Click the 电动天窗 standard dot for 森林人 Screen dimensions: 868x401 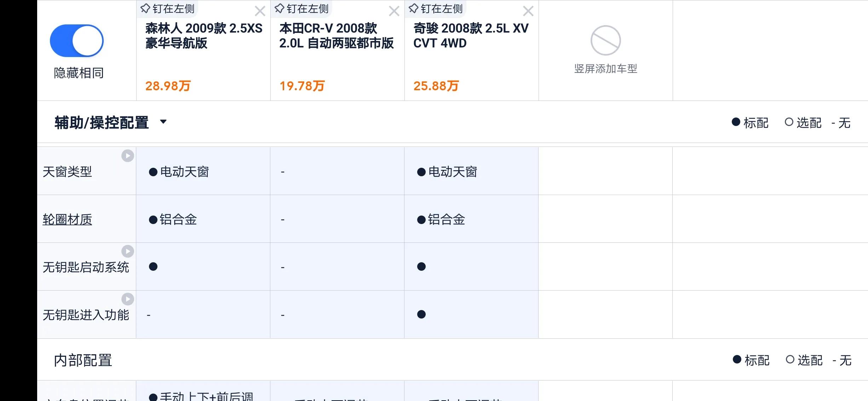[153, 172]
